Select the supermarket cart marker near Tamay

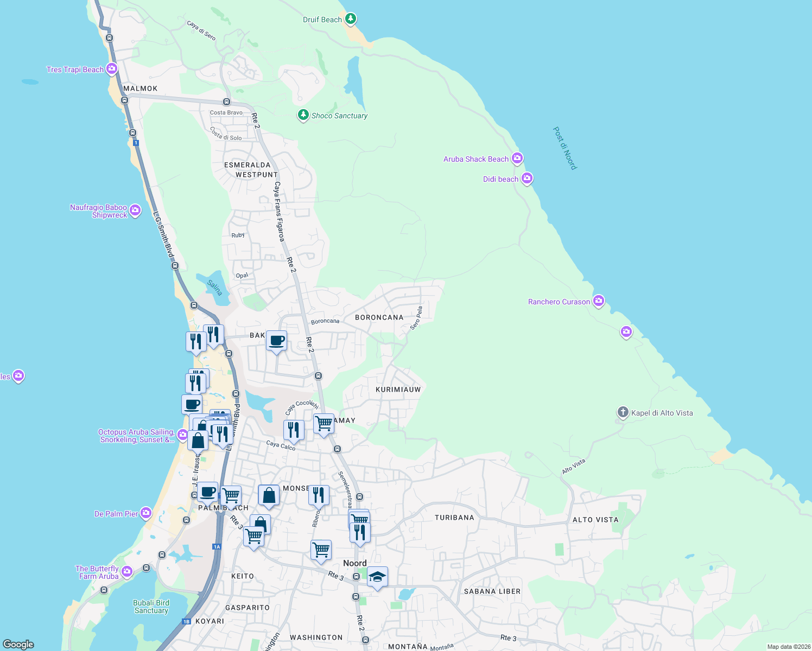click(x=323, y=423)
